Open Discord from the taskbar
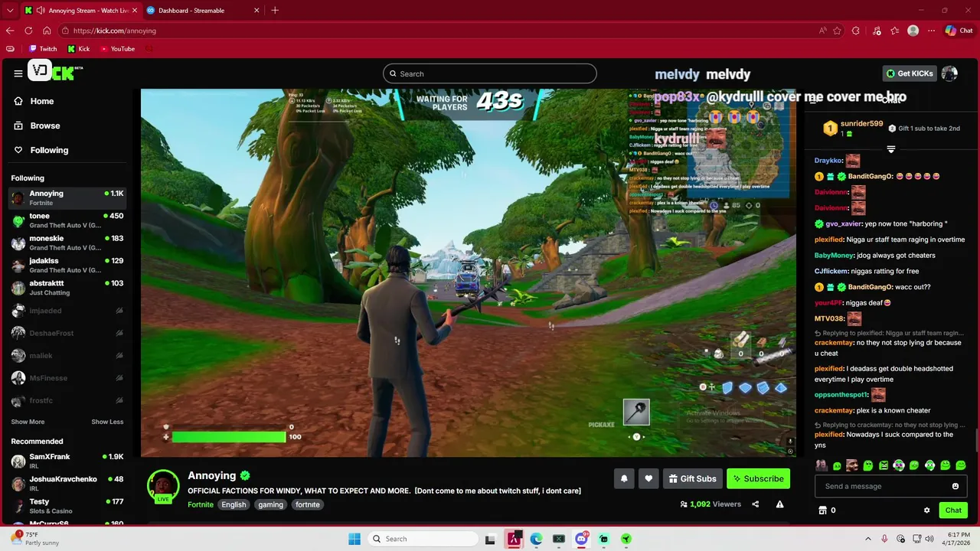Screen dimensions: 980x551 (582, 539)
